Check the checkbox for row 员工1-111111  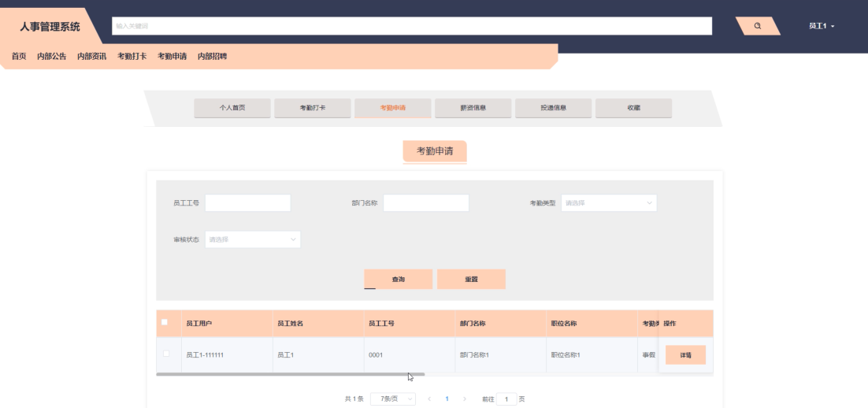[x=166, y=354]
